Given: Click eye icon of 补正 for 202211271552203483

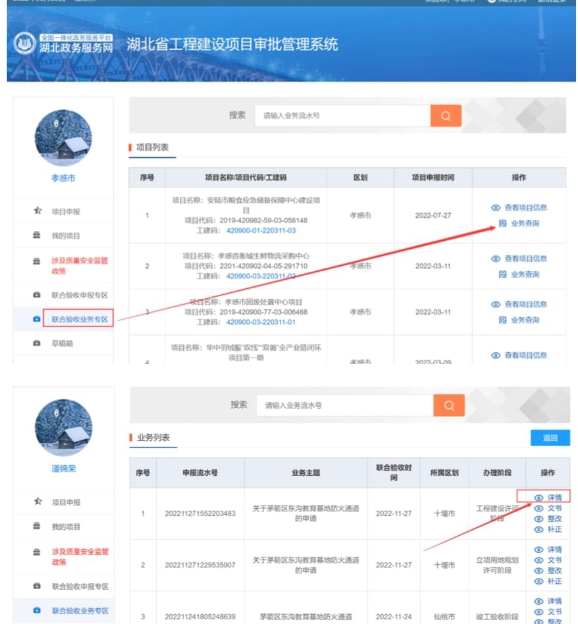Looking at the screenshot, I should pos(539,530).
